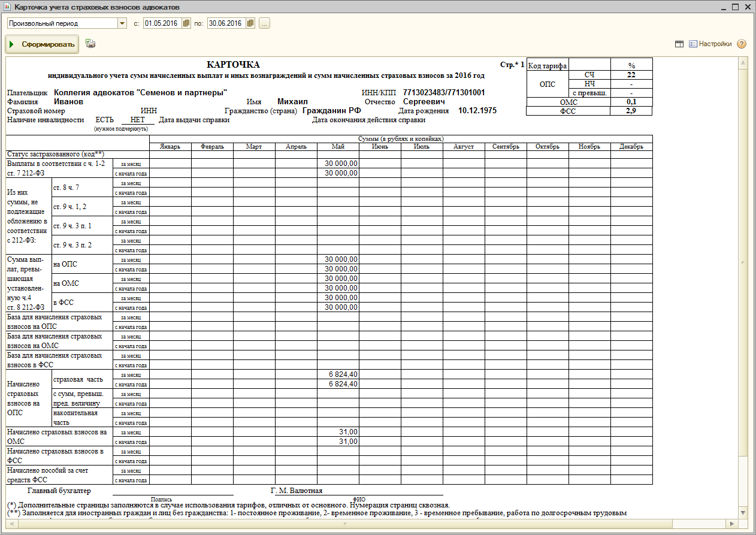Click the Май column header
Screen dimensions: 756x535
pos(338,146)
